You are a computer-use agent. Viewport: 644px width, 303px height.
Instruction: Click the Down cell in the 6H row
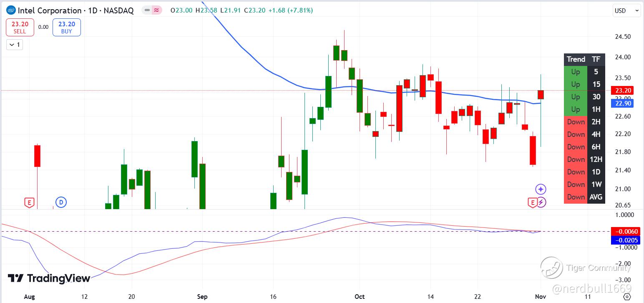[x=576, y=147]
